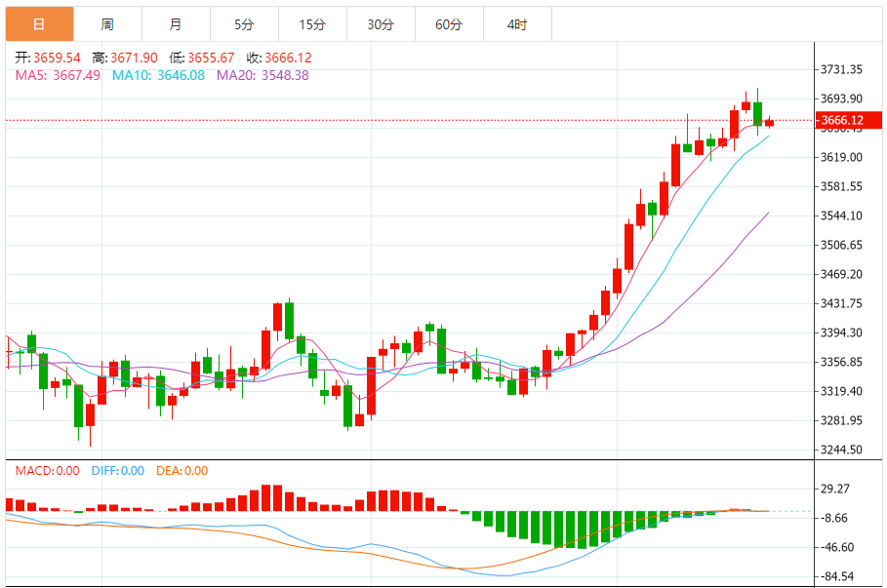Viewport: 887px width, 588px height.
Task: Open the 4时 four-hour tab
Action: (517, 24)
